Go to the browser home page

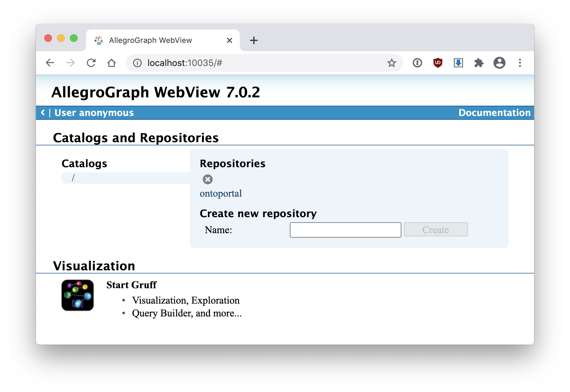[x=112, y=63]
